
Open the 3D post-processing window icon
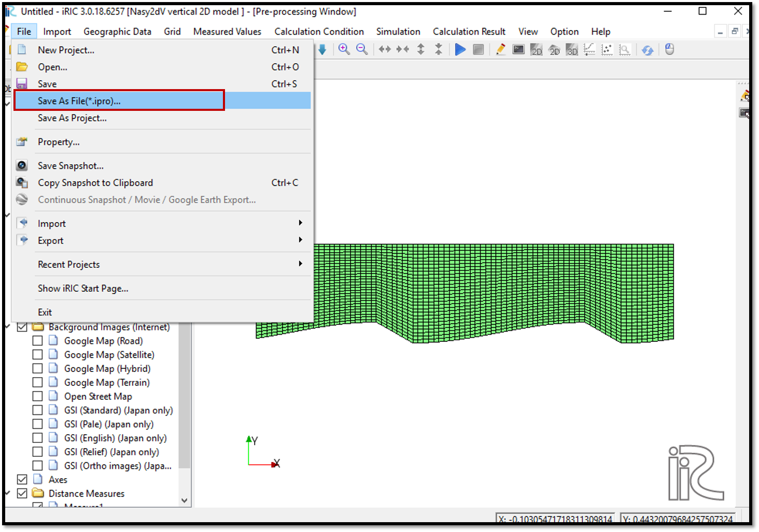pos(572,50)
